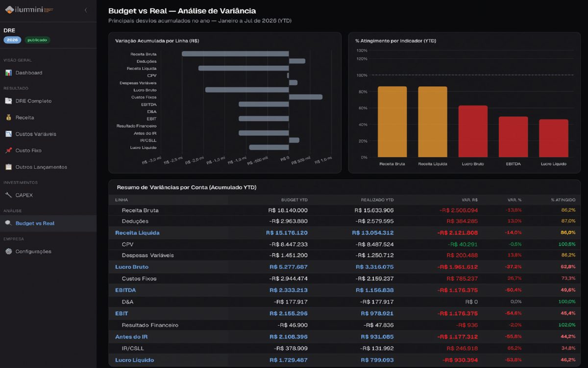Open the 2026 year selector badge
The image size is (588, 368).
(12, 40)
